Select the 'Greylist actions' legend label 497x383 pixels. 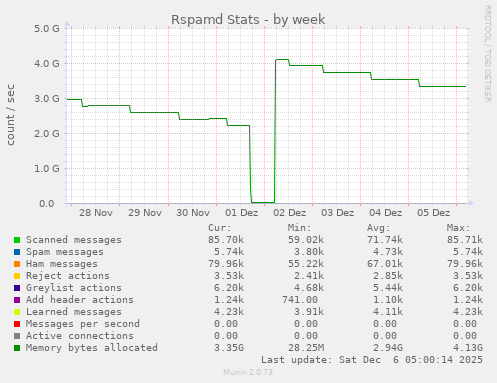(x=74, y=288)
